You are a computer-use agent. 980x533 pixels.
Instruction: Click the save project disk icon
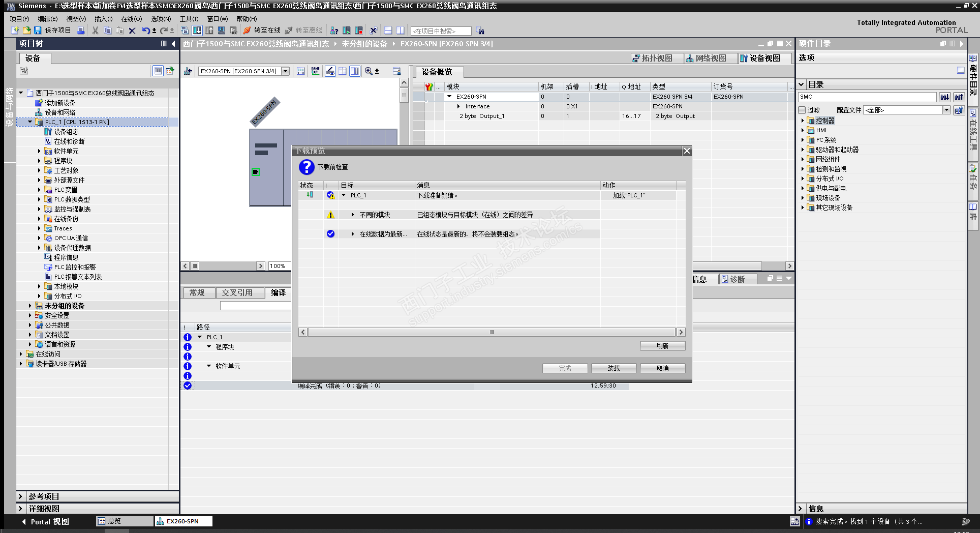coord(38,31)
